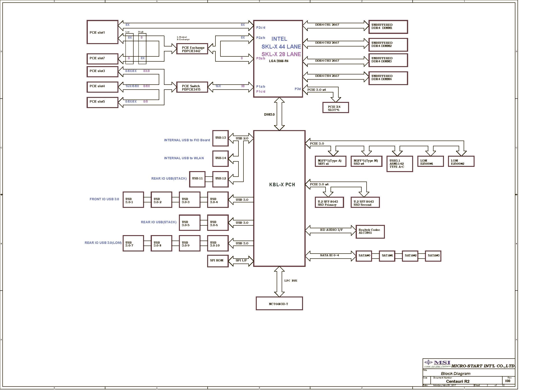Image resolution: width=555 pixels, height=392 pixels.
Task: Click the USB3.1 ASM1142 TYPE A+C block
Action: [x=400, y=164]
